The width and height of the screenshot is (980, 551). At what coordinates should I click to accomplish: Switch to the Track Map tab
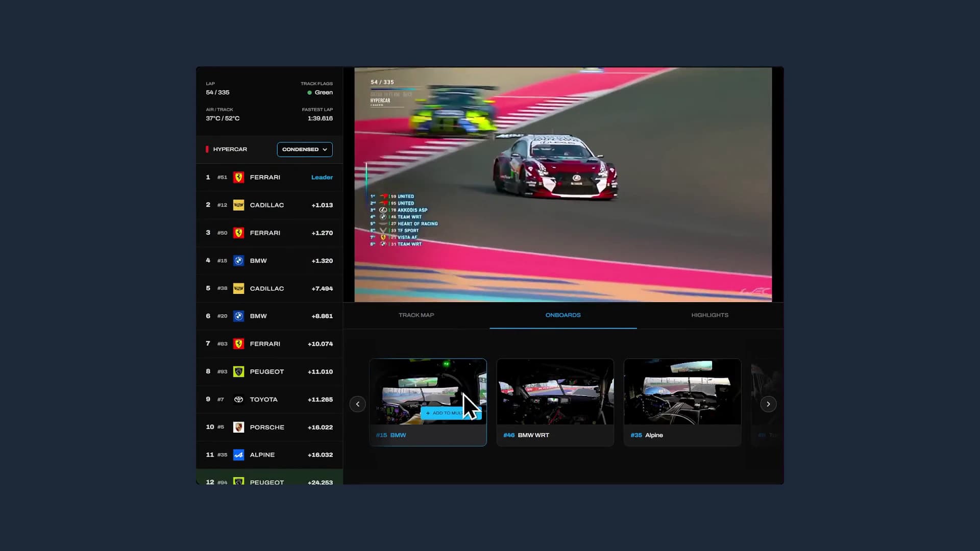pyautogui.click(x=416, y=315)
